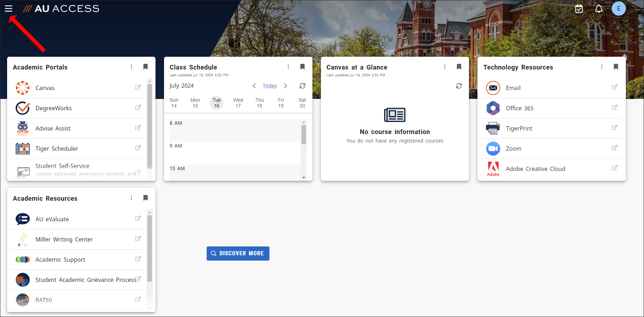Toggle bookmark on Academic Resources card
Viewport: 644px width, 317px height.
click(x=146, y=198)
